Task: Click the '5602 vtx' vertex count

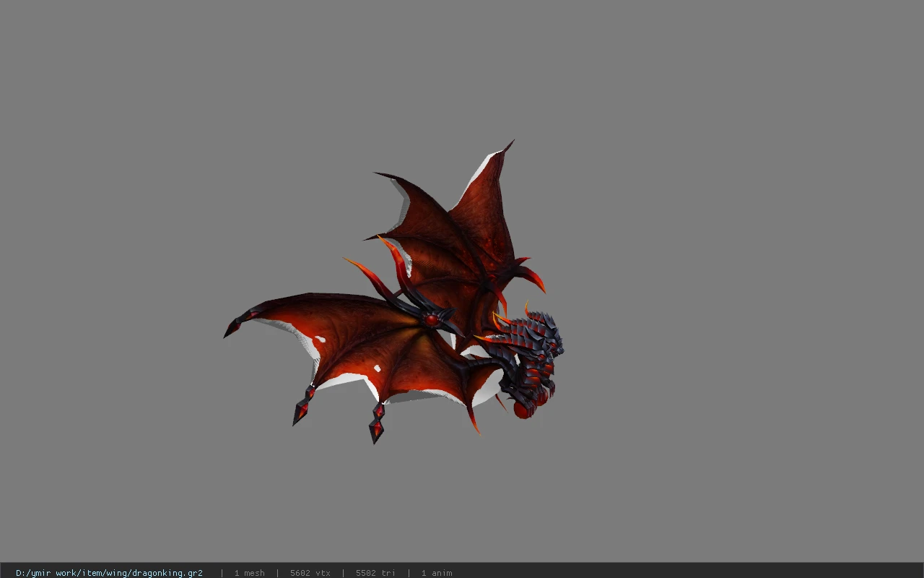Action: coord(310,573)
